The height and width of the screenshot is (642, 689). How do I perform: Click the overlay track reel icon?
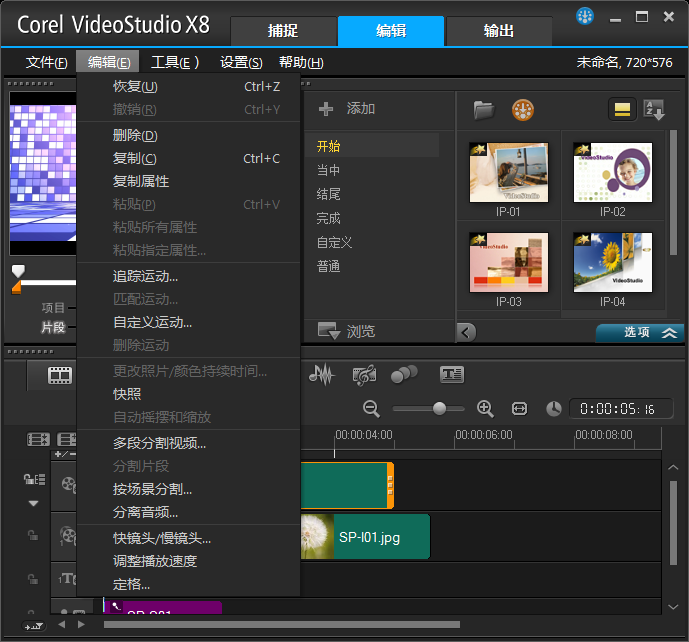click(68, 535)
